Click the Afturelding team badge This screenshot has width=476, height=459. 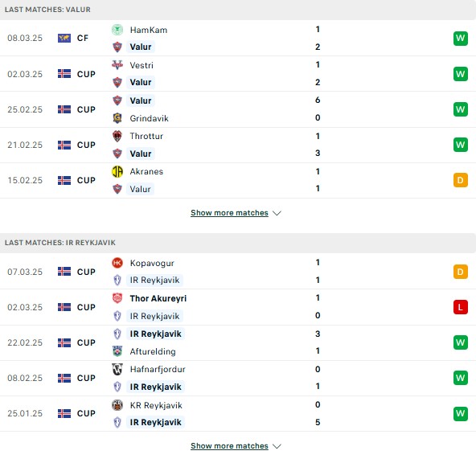[117, 351]
